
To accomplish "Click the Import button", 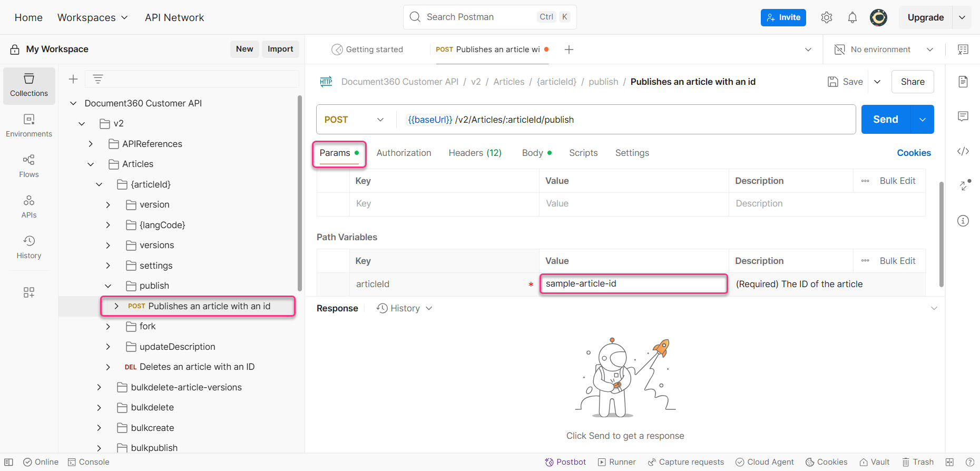I will pos(280,49).
